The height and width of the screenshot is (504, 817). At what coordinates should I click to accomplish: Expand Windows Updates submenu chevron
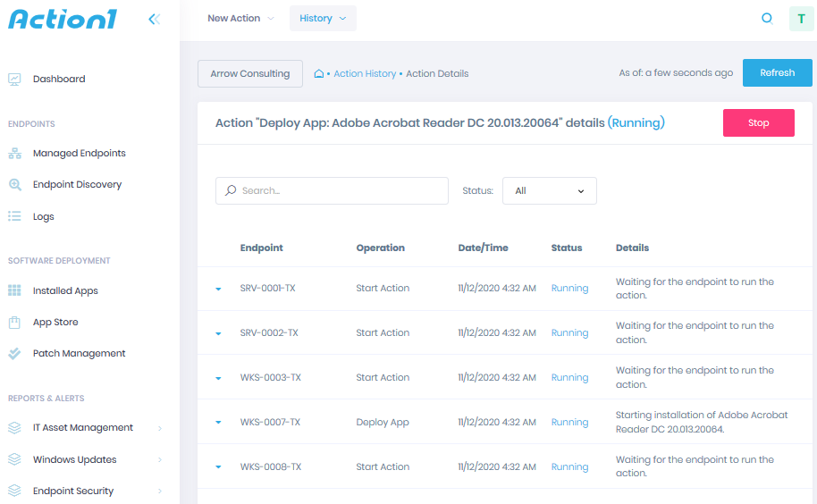click(x=160, y=459)
